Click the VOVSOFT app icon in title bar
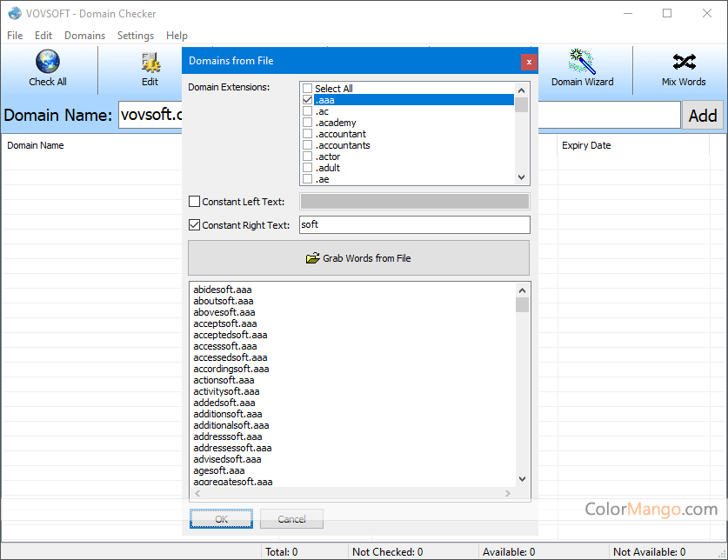The height and width of the screenshot is (560, 728). [15, 13]
